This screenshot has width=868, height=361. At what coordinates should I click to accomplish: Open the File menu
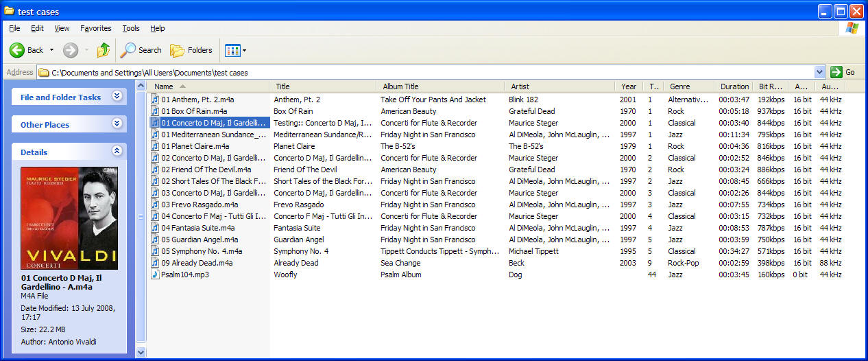pyautogui.click(x=14, y=28)
